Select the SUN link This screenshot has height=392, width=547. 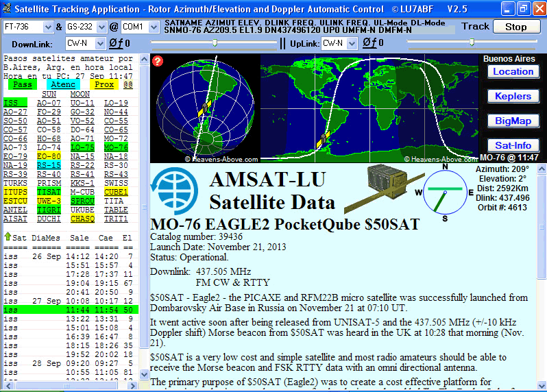[x=49, y=94]
